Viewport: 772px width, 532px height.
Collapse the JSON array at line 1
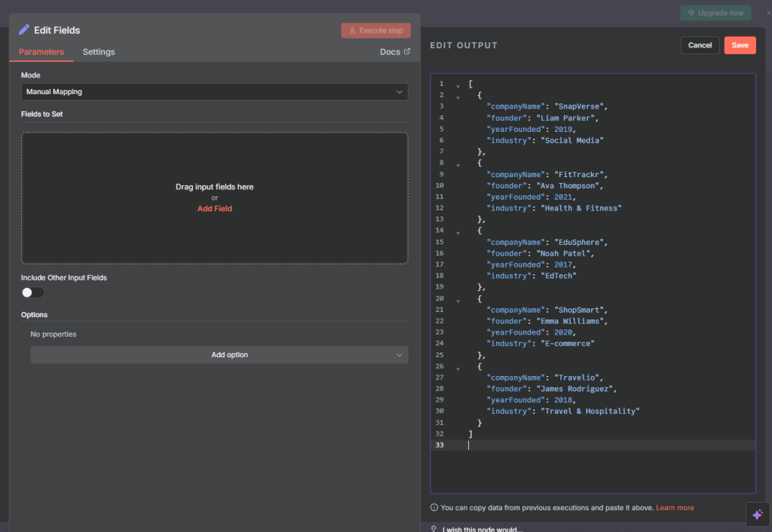(458, 84)
